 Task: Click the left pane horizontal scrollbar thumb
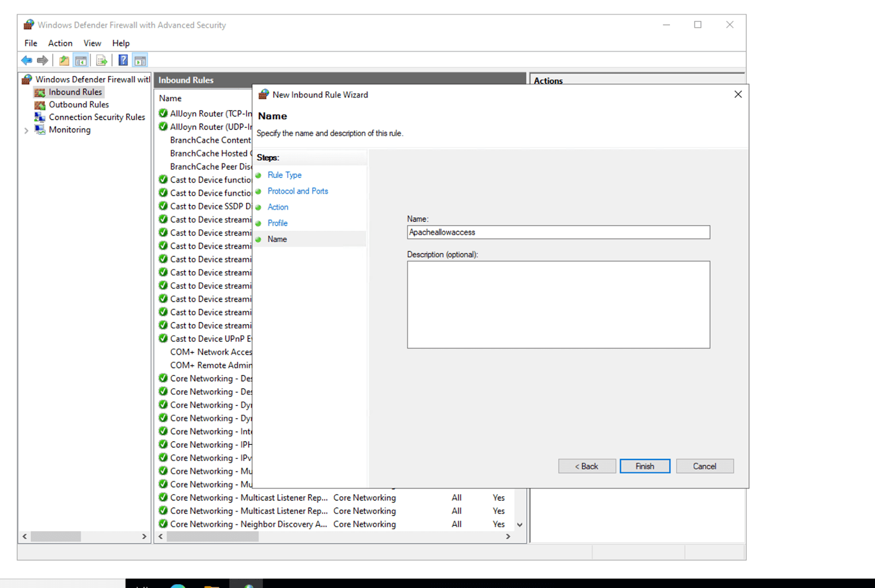tap(56, 537)
